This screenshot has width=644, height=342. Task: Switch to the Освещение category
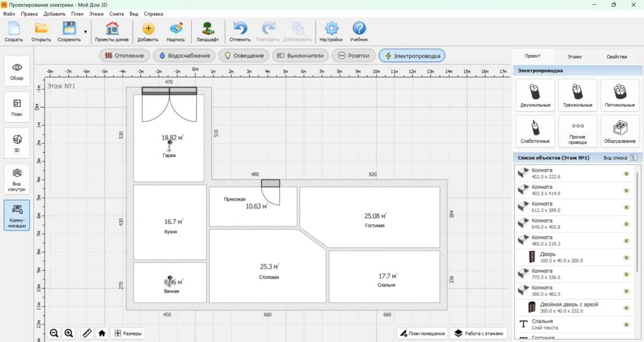(244, 56)
